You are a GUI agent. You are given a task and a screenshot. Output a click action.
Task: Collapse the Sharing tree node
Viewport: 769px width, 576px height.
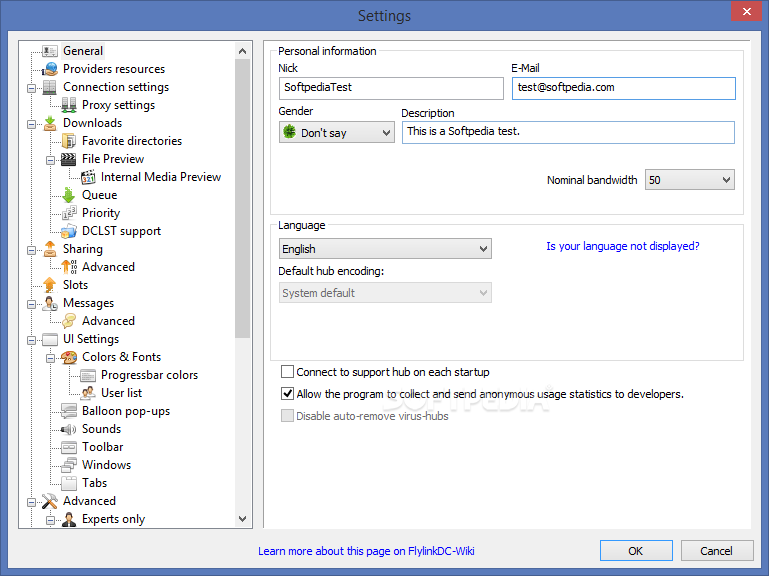click(x=31, y=250)
